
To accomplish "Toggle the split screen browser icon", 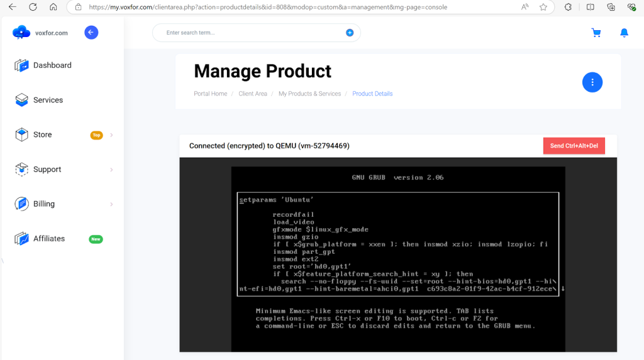I will coord(590,7).
